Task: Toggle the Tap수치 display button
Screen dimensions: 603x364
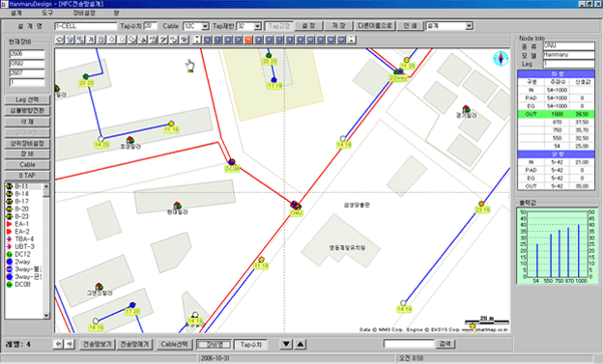Action: coord(250,345)
